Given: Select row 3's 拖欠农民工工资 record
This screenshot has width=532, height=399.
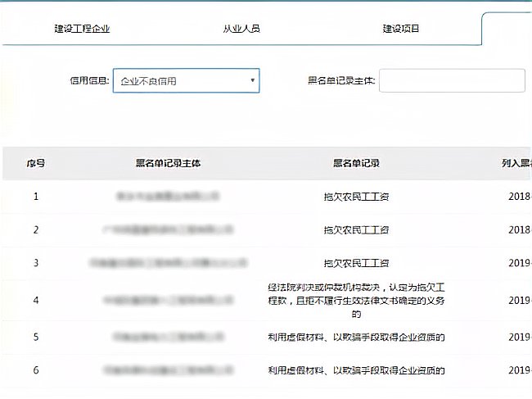Looking at the screenshot, I should [x=356, y=263].
